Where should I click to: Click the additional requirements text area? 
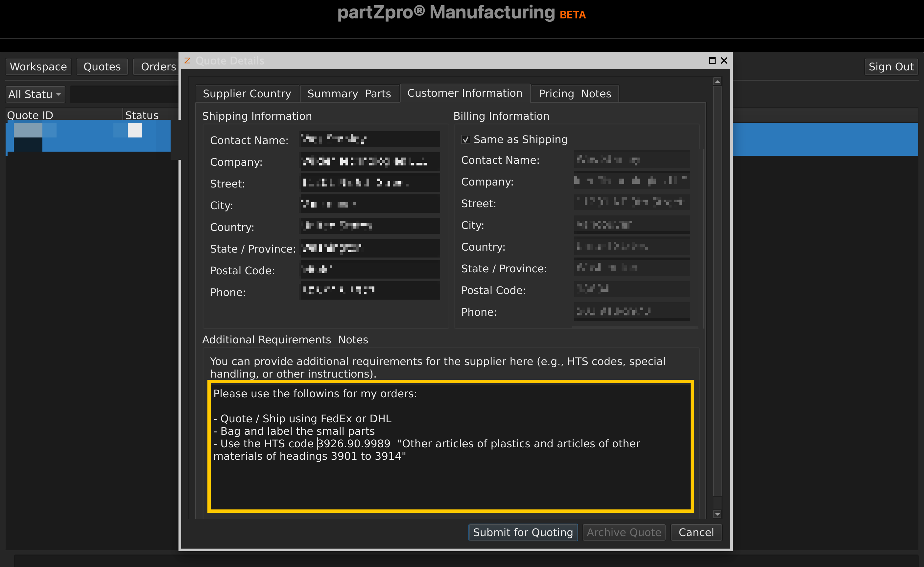click(450, 447)
